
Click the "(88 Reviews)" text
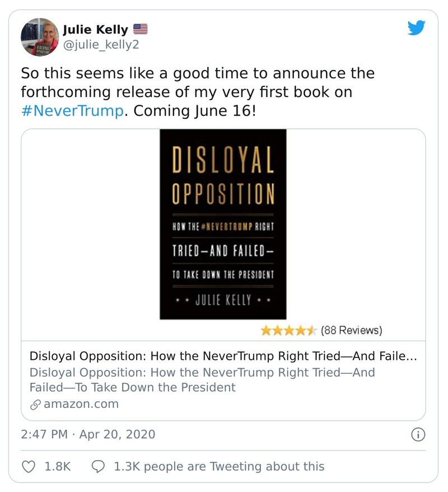[351, 331]
